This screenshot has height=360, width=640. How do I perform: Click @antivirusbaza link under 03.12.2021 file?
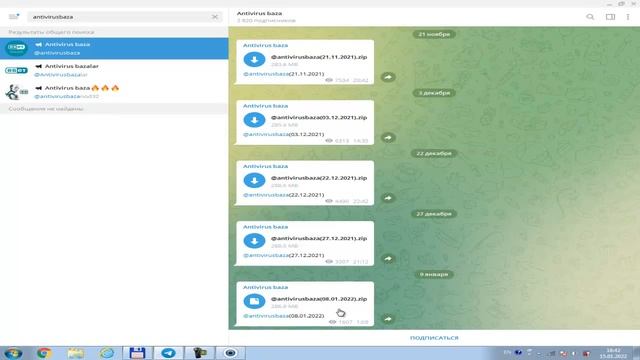pyautogui.click(x=266, y=134)
